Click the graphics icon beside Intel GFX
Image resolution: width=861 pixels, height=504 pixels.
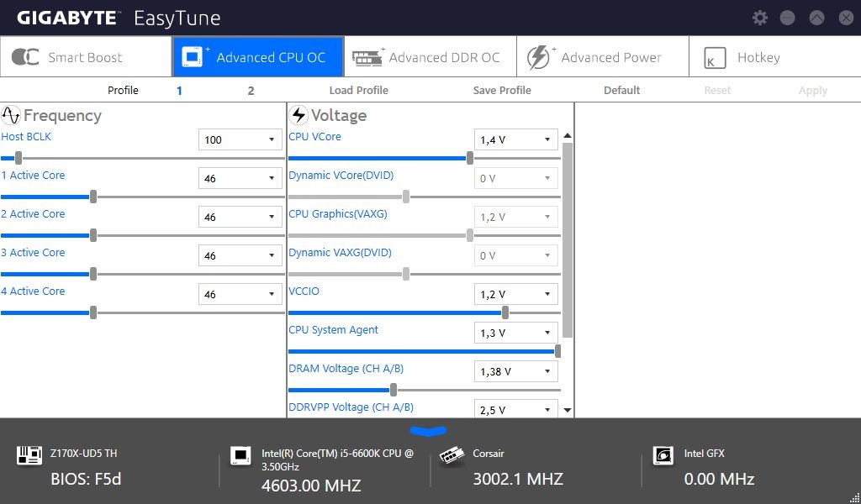pos(663,456)
